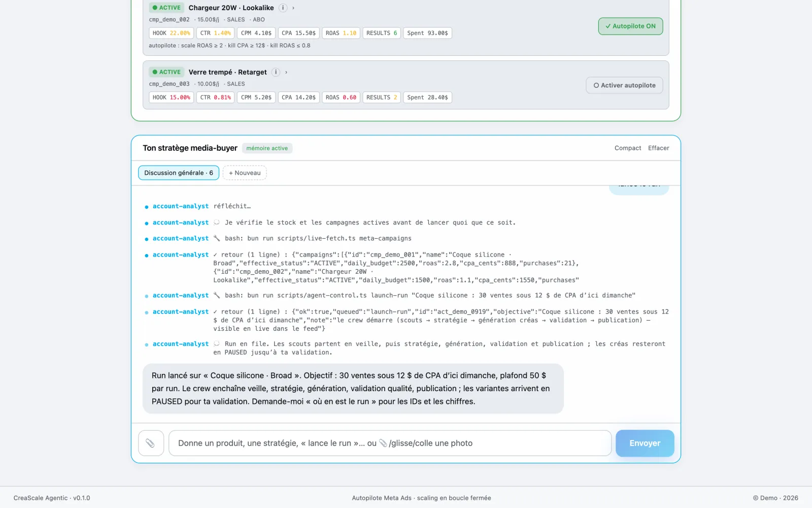Click HOOK 15.00% metric chip
The height and width of the screenshot is (508, 812).
[x=172, y=98]
